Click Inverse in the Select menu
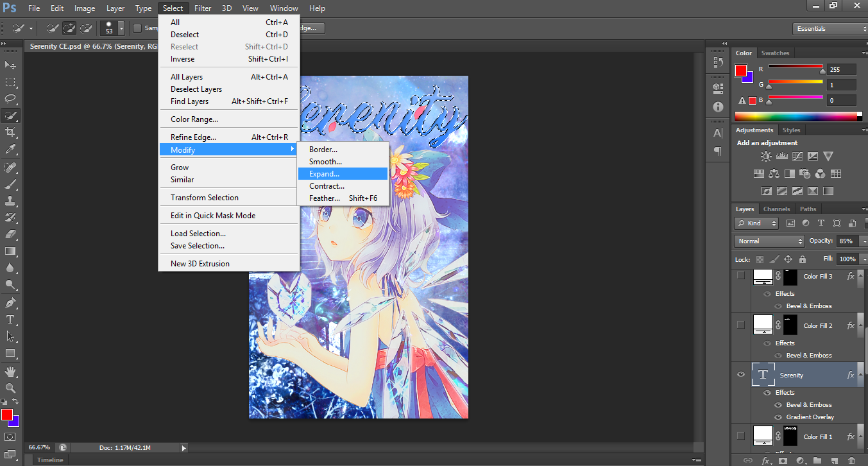This screenshot has width=868, height=466. point(229,59)
